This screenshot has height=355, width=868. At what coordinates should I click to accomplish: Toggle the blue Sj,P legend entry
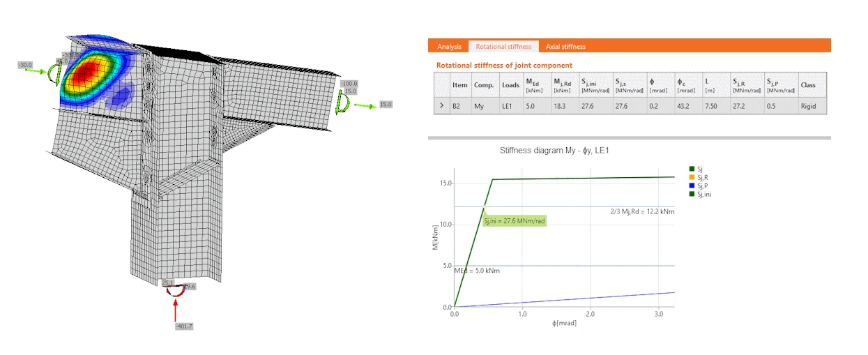tap(700, 186)
